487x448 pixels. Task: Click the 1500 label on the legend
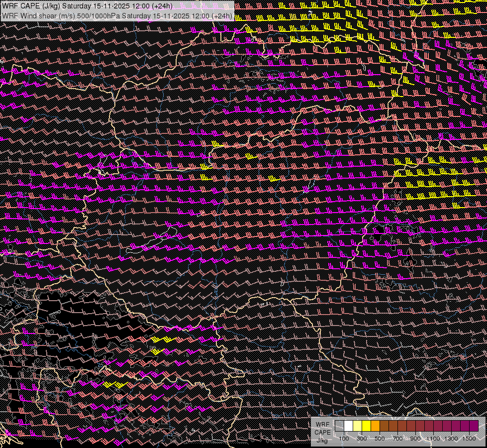(x=469, y=439)
